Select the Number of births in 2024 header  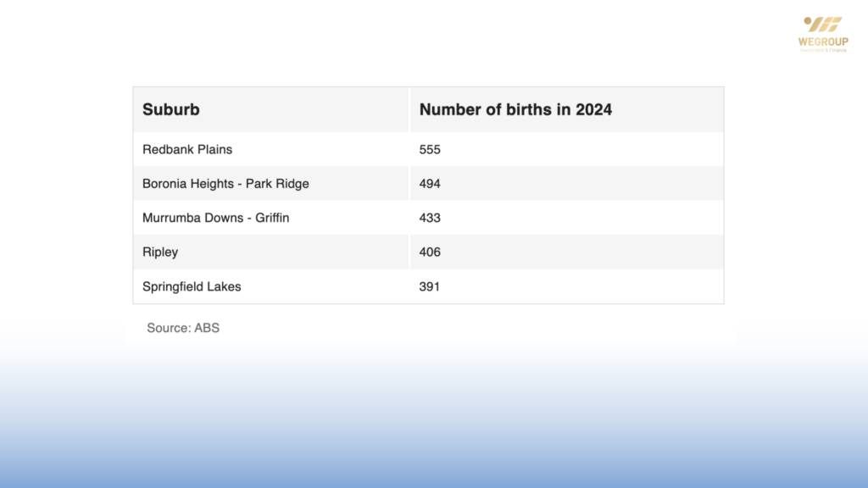point(515,109)
